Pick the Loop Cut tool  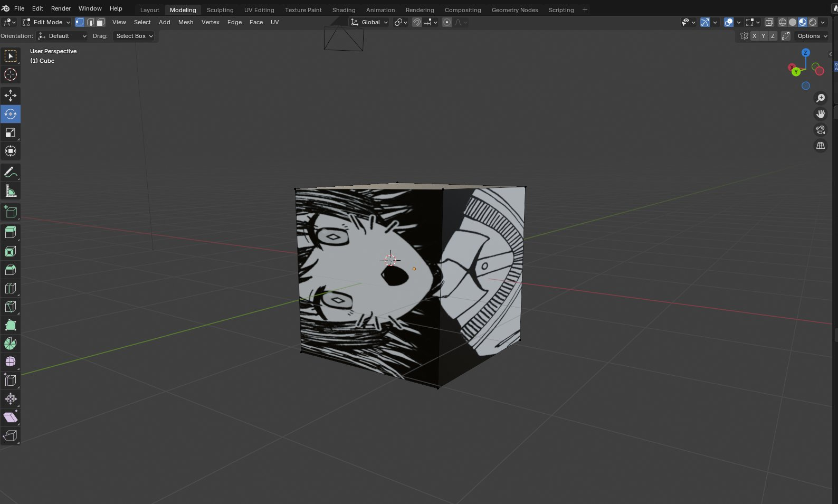(11, 288)
